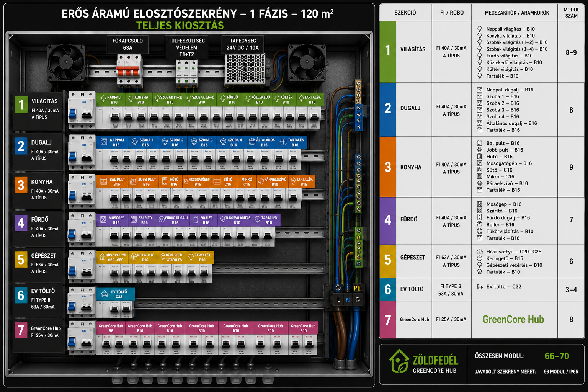Click the TÁPEGYSÉG 24V DC / 10A label
588x392 pixels.
[243, 44]
